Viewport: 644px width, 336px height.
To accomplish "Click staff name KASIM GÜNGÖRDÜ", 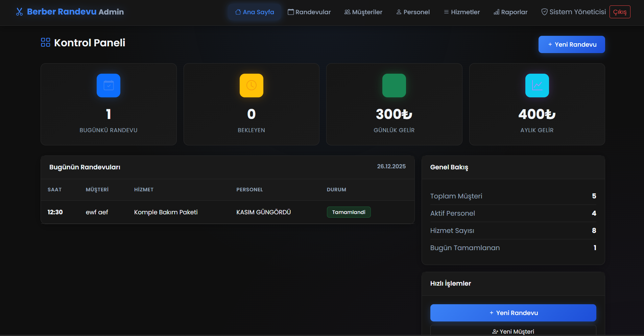I will [x=264, y=212].
